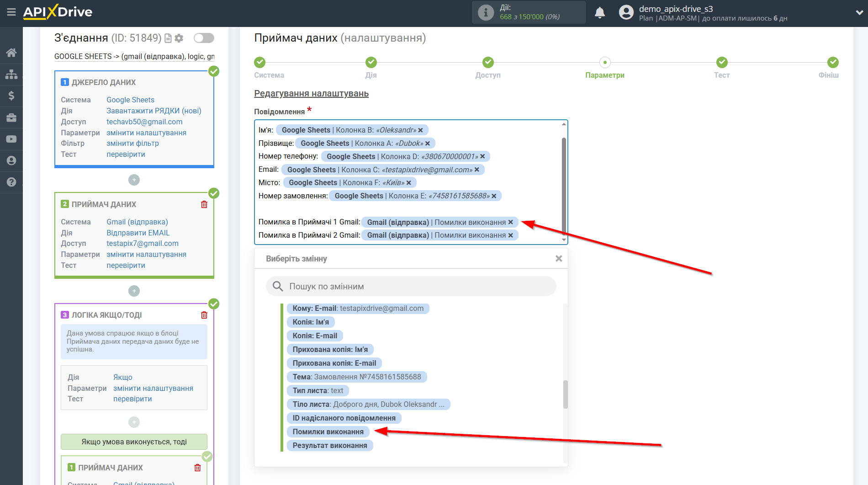Click the user avatar icon

626,12
